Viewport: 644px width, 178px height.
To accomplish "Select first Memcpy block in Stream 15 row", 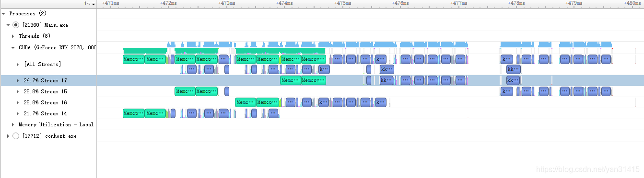I will [185, 91].
